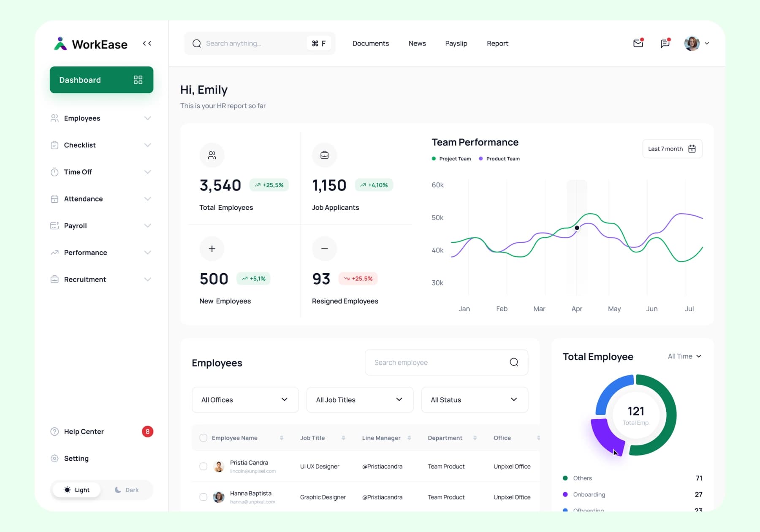
Task: Open the chat messages icon
Action: [665, 43]
